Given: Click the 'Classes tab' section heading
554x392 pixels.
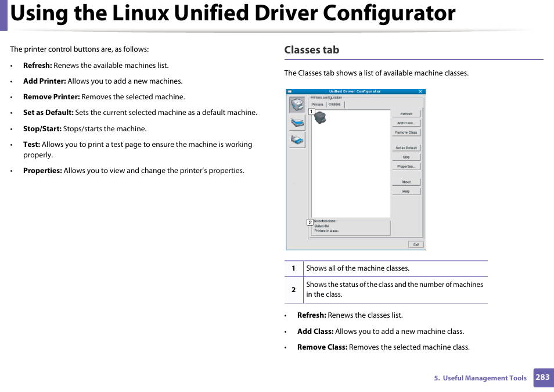Looking at the screenshot, I should click(312, 50).
